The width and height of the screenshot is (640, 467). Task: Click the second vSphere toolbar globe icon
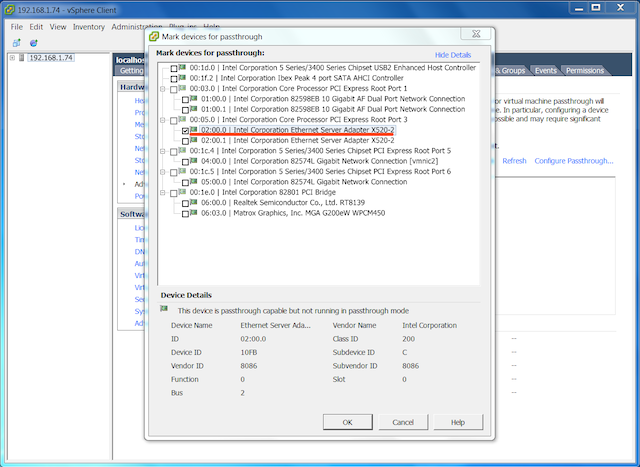[x=34, y=43]
